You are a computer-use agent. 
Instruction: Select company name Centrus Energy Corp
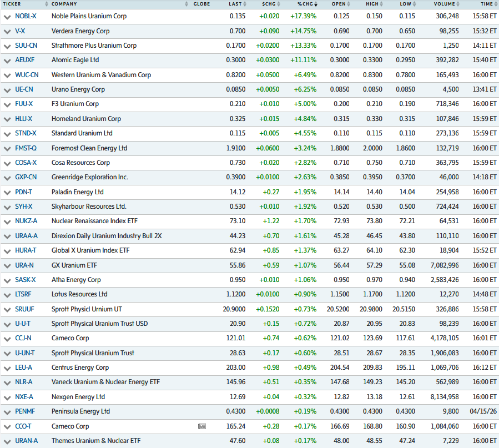click(x=80, y=368)
